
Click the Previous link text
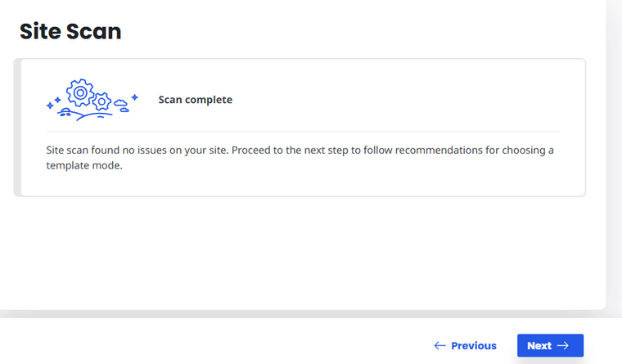pos(474,346)
